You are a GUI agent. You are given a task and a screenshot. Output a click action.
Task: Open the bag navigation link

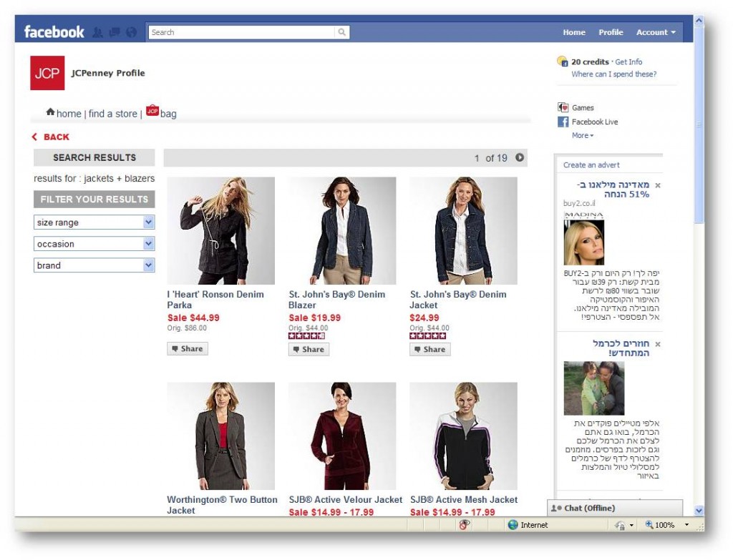[168, 114]
